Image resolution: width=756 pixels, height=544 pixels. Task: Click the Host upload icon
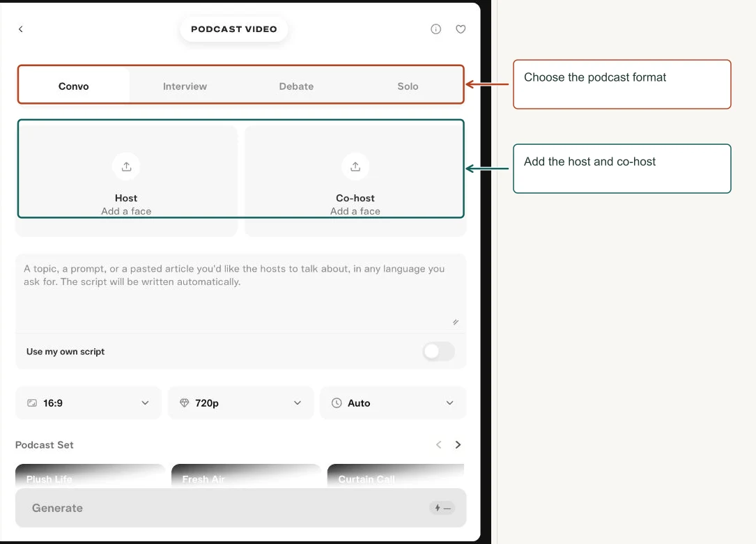[x=126, y=166]
